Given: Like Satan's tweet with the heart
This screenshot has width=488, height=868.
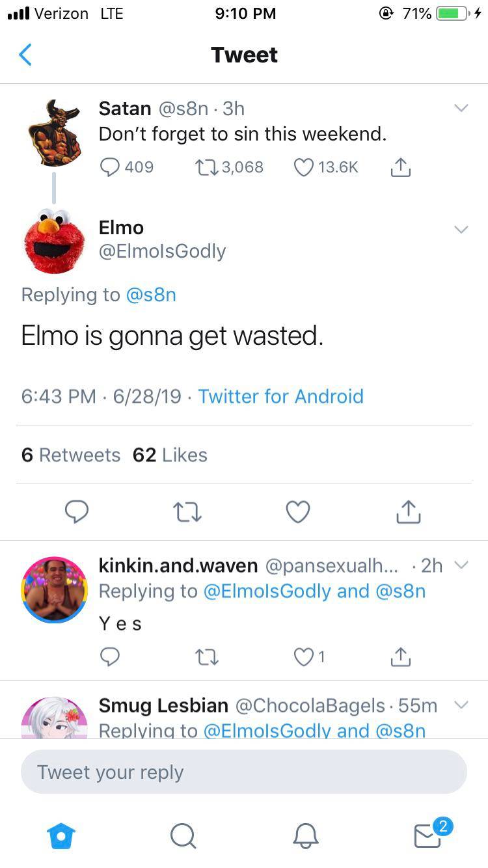Looking at the screenshot, I should point(303,167).
